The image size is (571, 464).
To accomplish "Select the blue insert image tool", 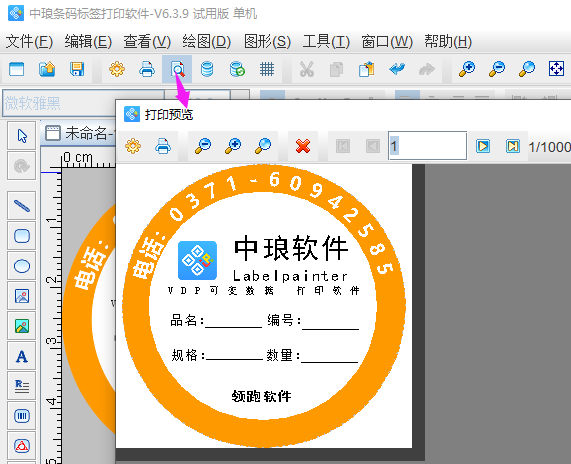I will pos(22,296).
